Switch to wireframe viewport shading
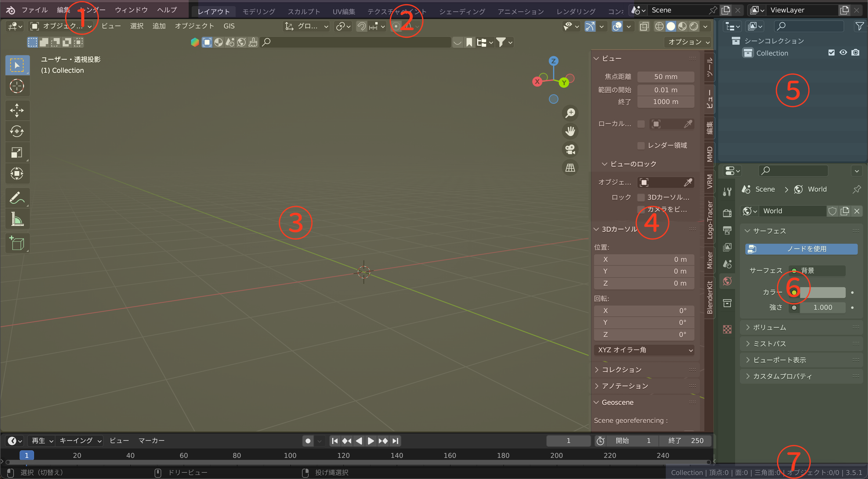Image resolution: width=868 pixels, height=479 pixels. tap(659, 26)
